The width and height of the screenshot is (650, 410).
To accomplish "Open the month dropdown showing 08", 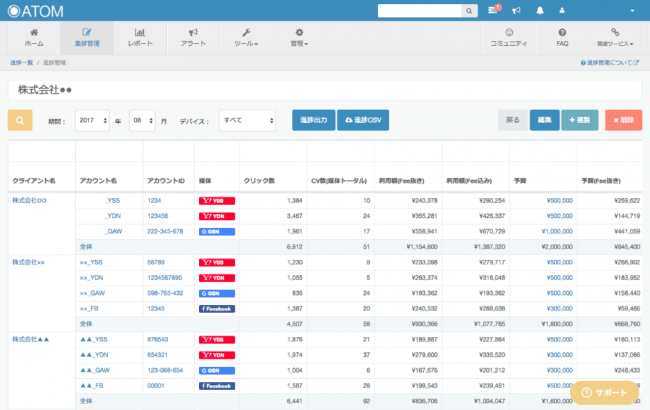I will pyautogui.click(x=141, y=121).
